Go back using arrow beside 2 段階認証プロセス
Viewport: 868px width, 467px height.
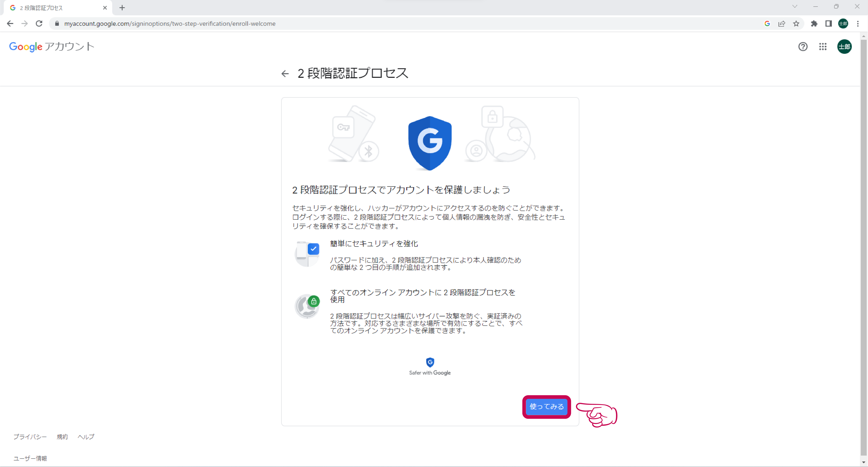[285, 73]
